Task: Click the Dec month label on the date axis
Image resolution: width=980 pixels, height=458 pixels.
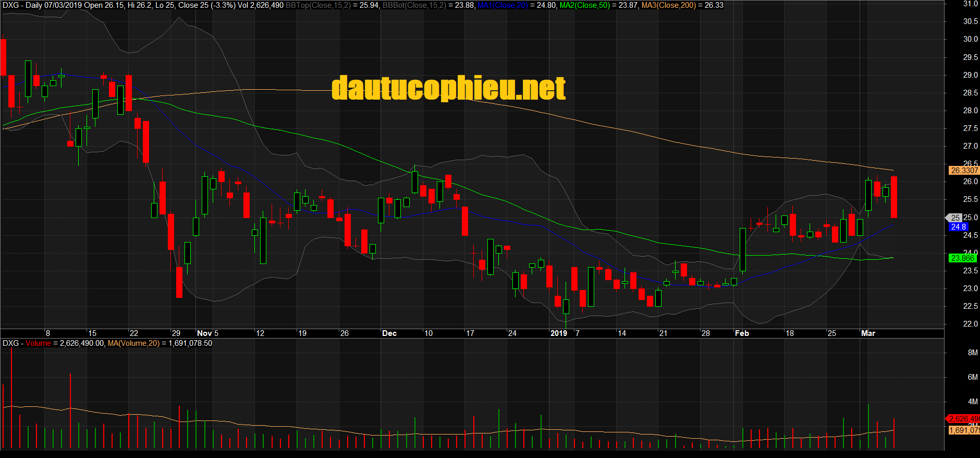Action: (x=389, y=333)
